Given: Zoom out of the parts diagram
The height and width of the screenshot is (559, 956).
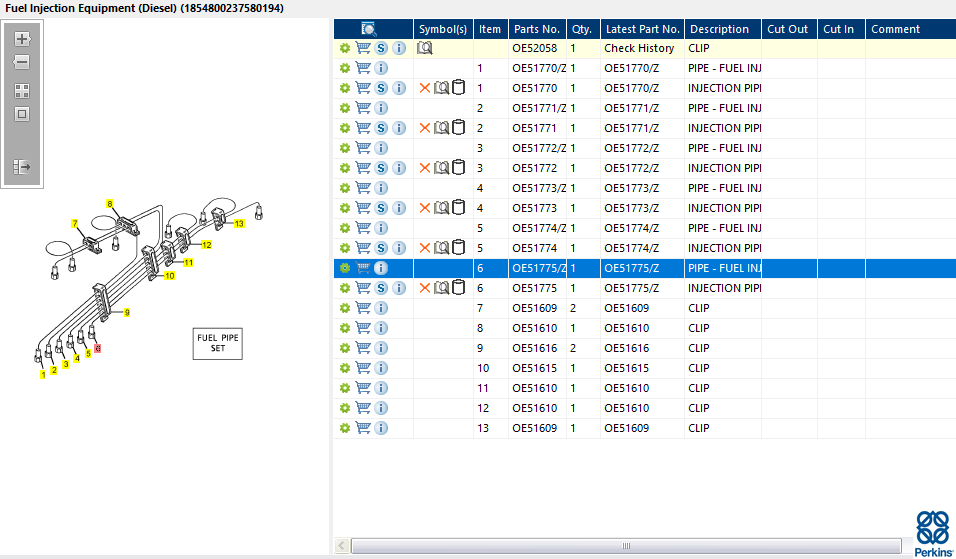Looking at the screenshot, I should click(22, 62).
